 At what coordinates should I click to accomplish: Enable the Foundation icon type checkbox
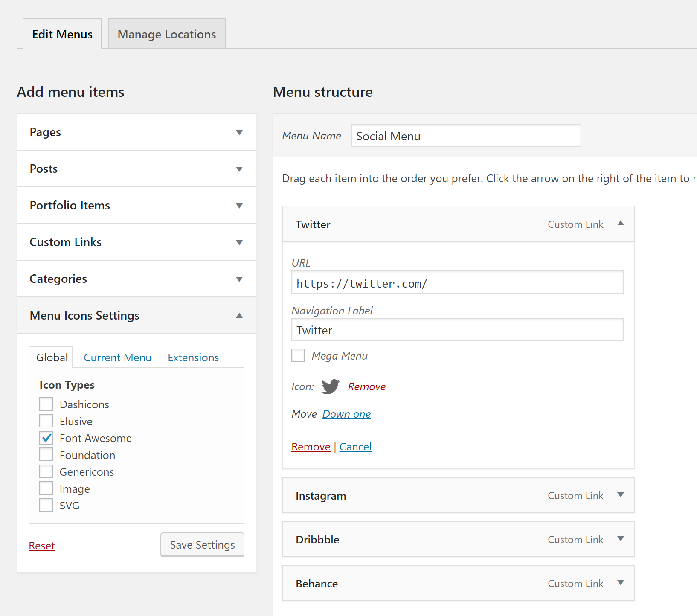[x=46, y=455]
